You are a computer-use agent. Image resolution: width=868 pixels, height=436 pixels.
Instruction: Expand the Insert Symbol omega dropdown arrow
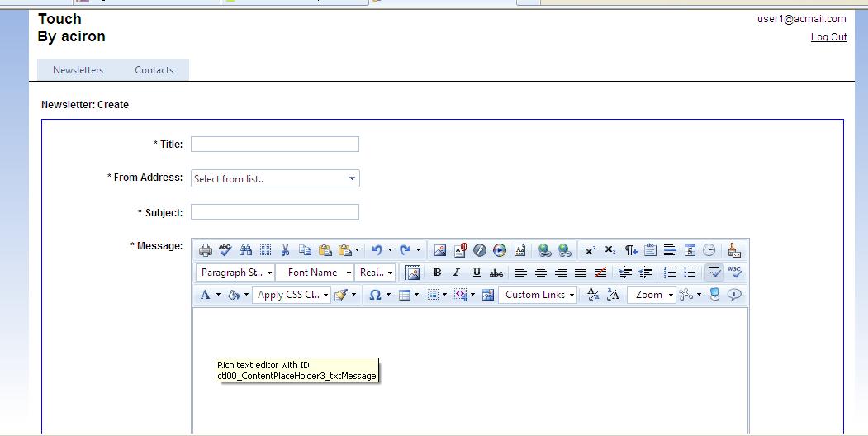point(389,295)
